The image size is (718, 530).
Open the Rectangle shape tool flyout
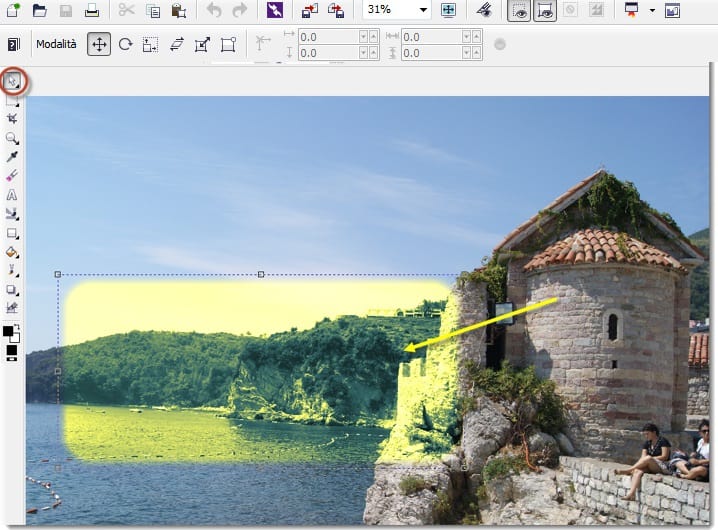click(x=12, y=233)
